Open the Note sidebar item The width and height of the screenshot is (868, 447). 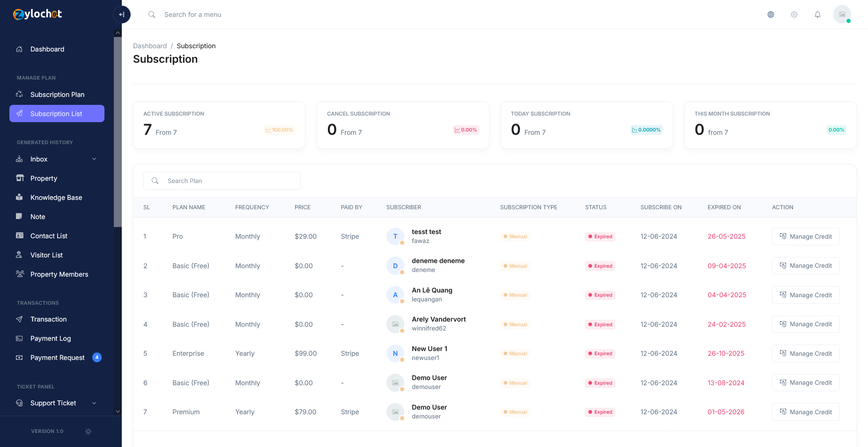click(57, 217)
